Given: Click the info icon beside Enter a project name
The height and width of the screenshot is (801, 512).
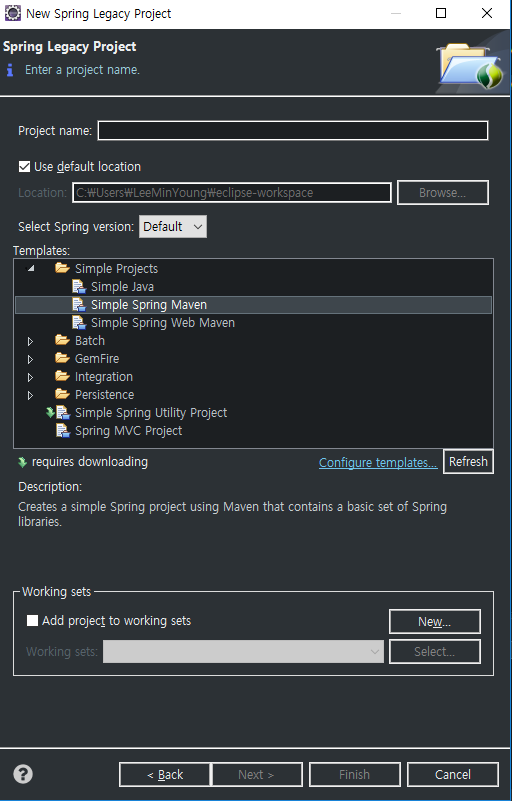Looking at the screenshot, I should coord(10,69).
